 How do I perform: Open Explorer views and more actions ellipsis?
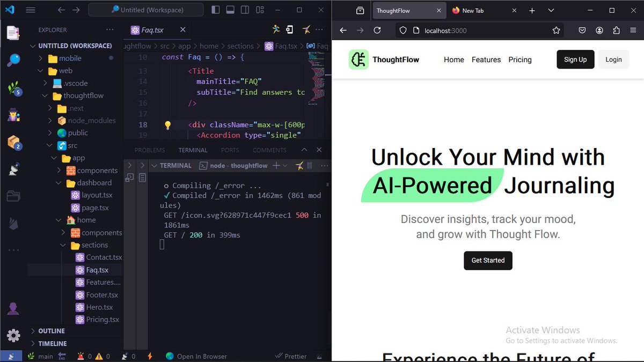110,30
